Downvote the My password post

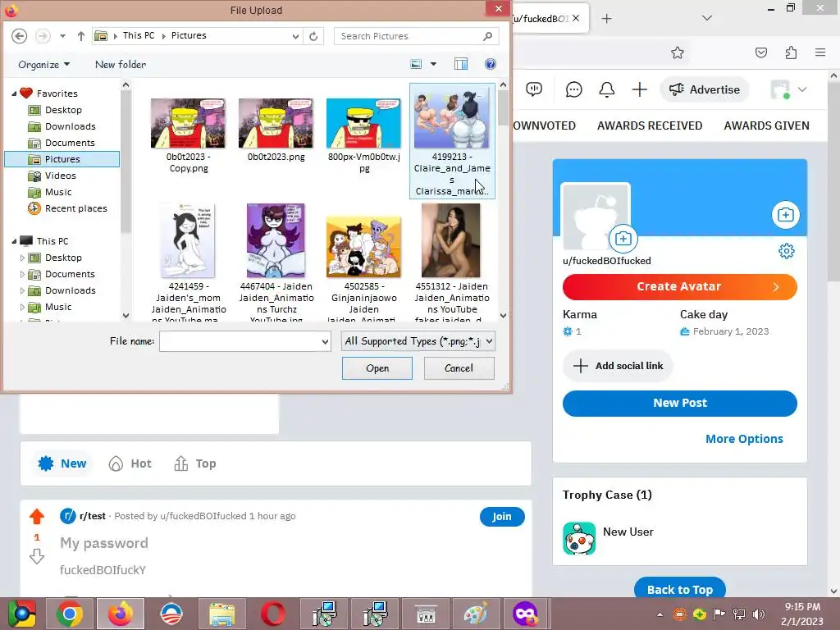pos(37,556)
